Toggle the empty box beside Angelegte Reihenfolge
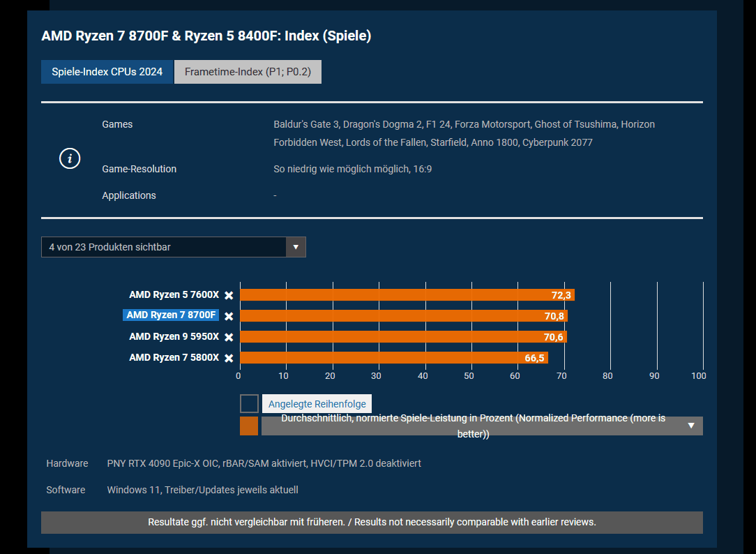This screenshot has height=554, width=756. tap(249, 403)
